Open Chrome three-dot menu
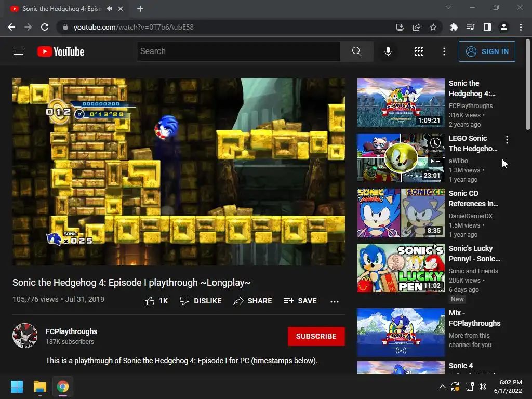The image size is (532, 399). (x=521, y=27)
